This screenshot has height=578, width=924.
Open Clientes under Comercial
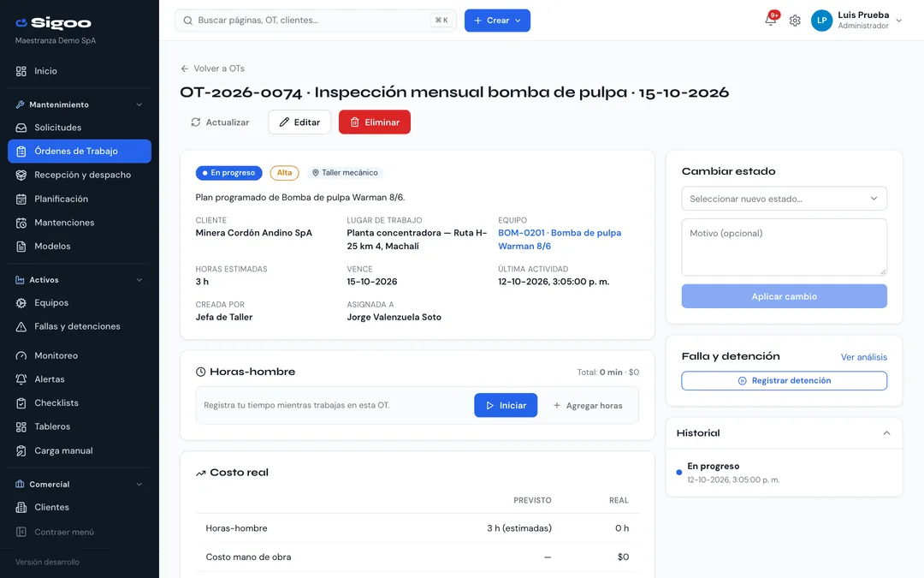pos(80,507)
